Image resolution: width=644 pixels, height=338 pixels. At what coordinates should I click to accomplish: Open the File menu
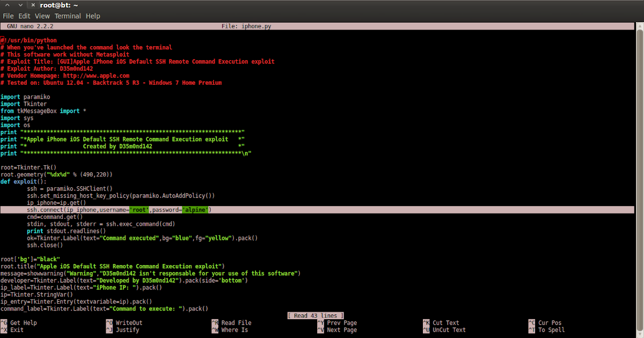[x=8, y=16]
